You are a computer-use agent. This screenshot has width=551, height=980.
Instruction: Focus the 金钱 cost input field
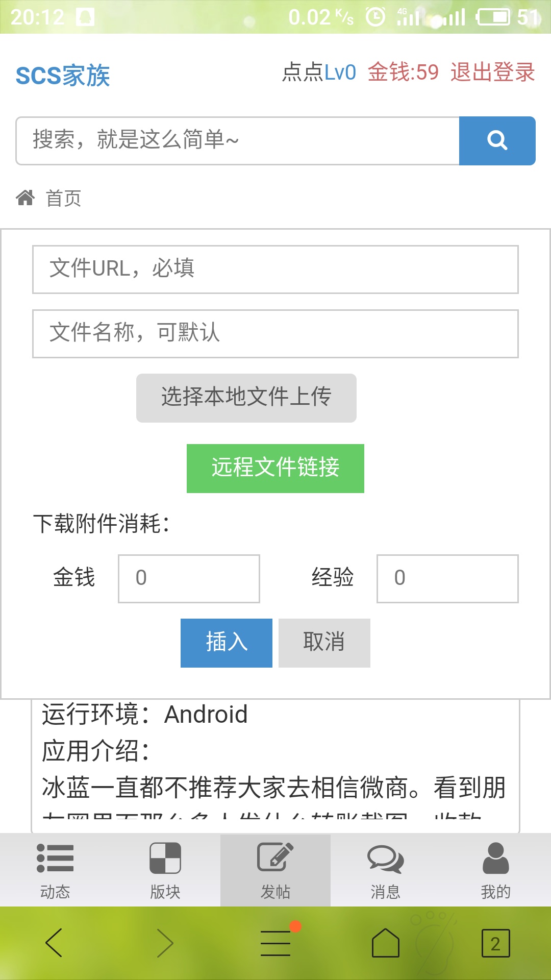pyautogui.click(x=189, y=579)
